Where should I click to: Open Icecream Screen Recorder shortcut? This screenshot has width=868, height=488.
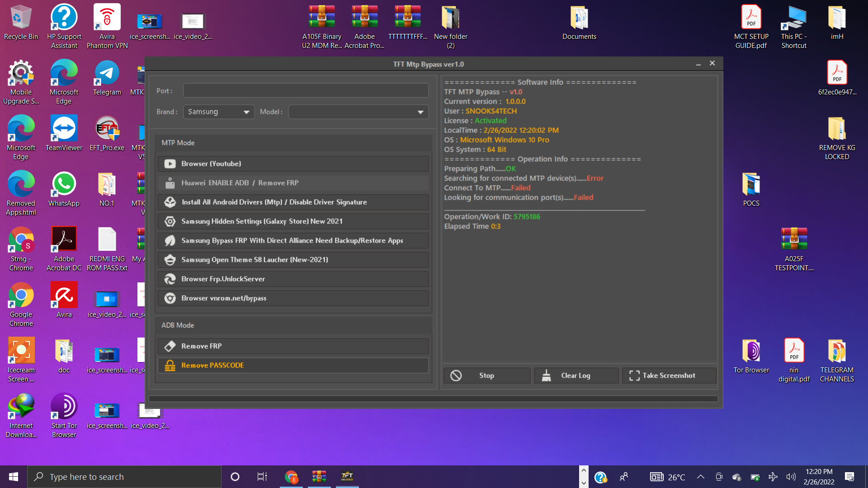[x=21, y=360]
